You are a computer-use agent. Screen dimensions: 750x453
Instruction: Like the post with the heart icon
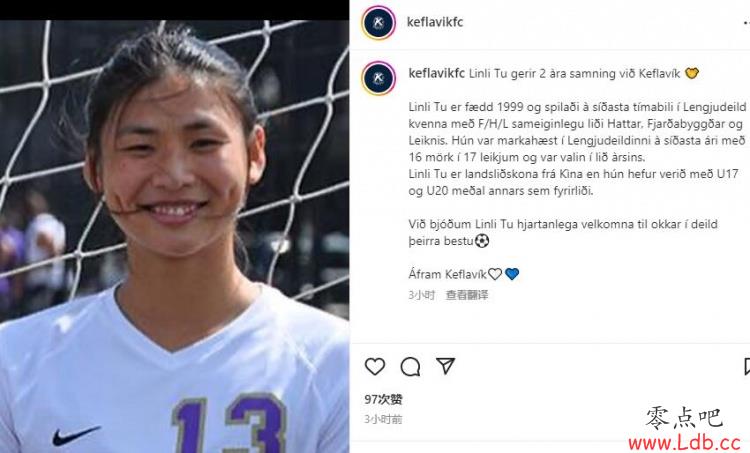point(375,366)
